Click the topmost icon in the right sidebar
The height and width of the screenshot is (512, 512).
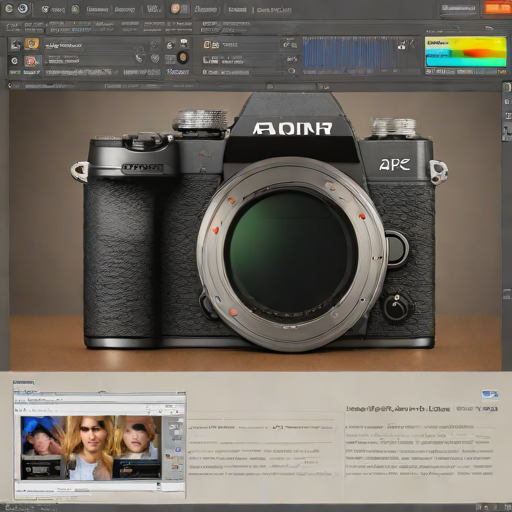(507, 87)
